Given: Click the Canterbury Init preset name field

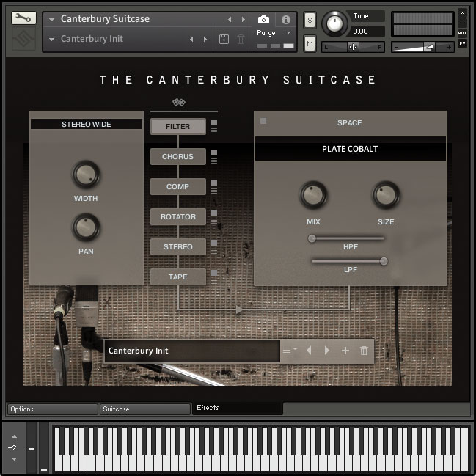Looking at the screenshot, I should pyautogui.click(x=191, y=351).
